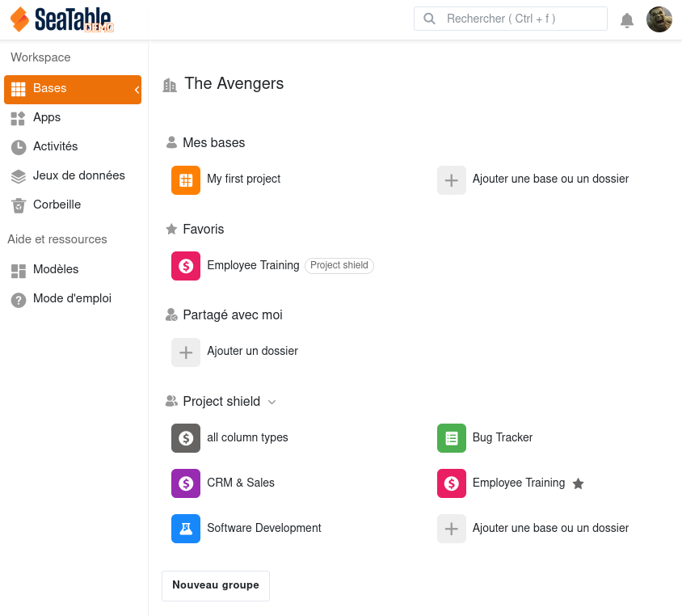Open the Software Development base icon
Screen dimensions: 682x616
point(186,529)
